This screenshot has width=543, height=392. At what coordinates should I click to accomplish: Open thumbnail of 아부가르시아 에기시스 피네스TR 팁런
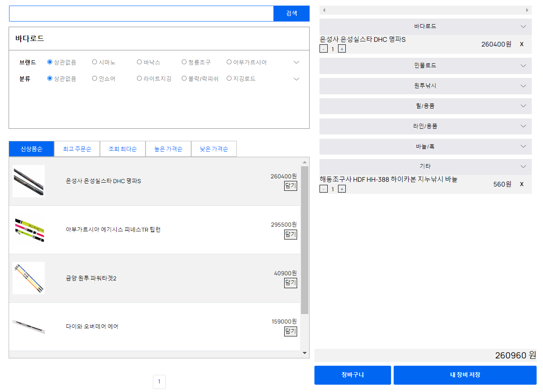28,230
